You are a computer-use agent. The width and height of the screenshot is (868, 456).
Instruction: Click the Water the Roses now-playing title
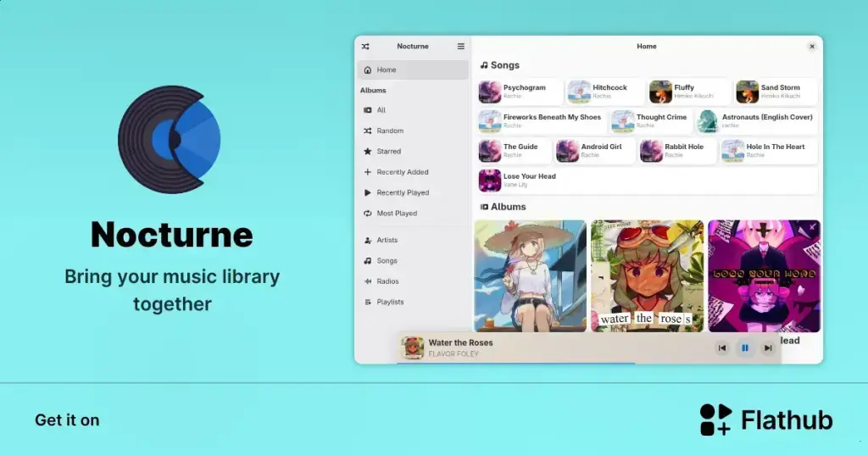460,342
